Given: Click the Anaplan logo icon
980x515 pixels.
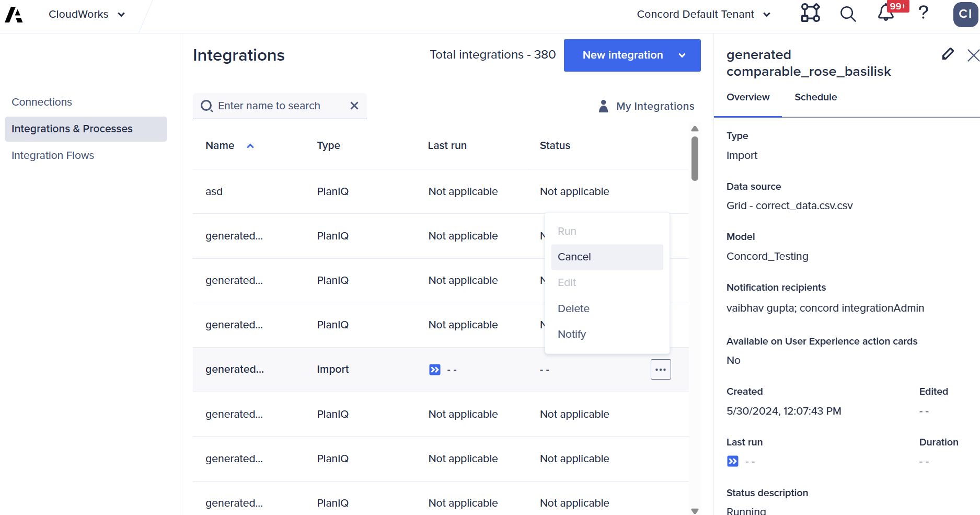Looking at the screenshot, I should click(14, 14).
